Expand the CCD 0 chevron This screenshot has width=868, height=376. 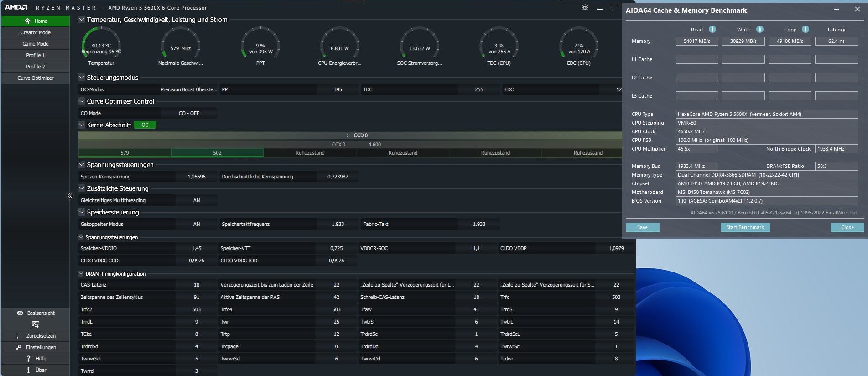coord(348,136)
